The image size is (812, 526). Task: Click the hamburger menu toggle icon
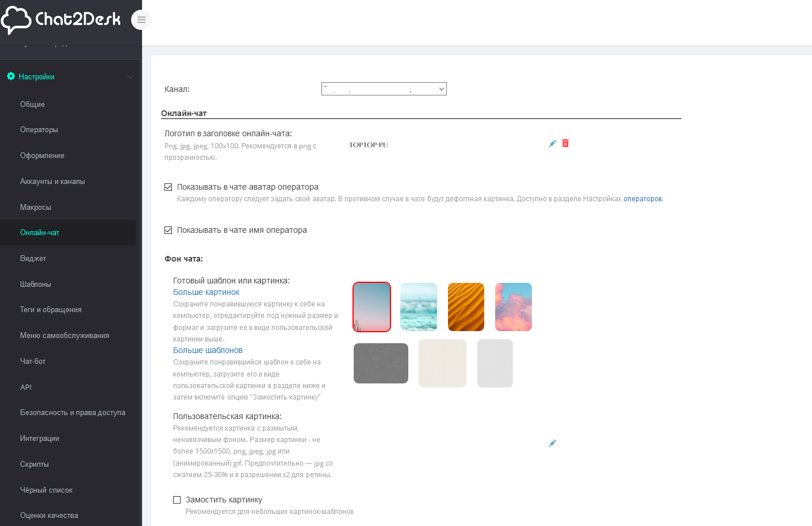click(x=141, y=20)
